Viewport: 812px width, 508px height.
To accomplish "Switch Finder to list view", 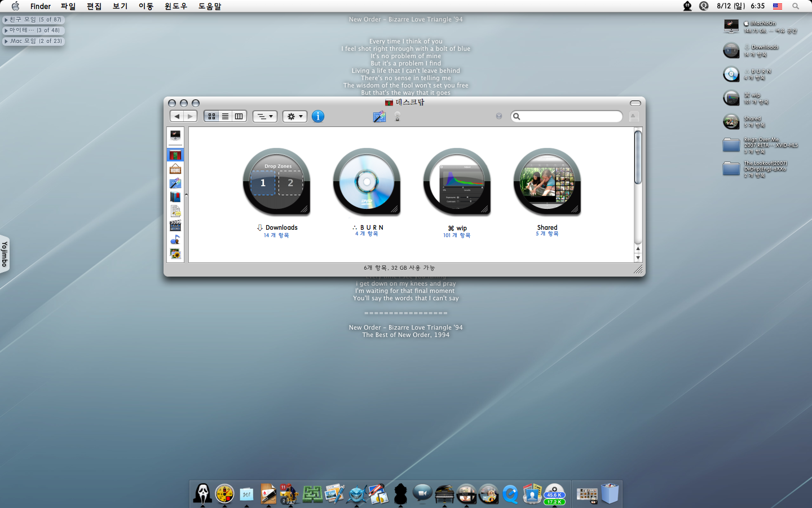I will click(225, 116).
